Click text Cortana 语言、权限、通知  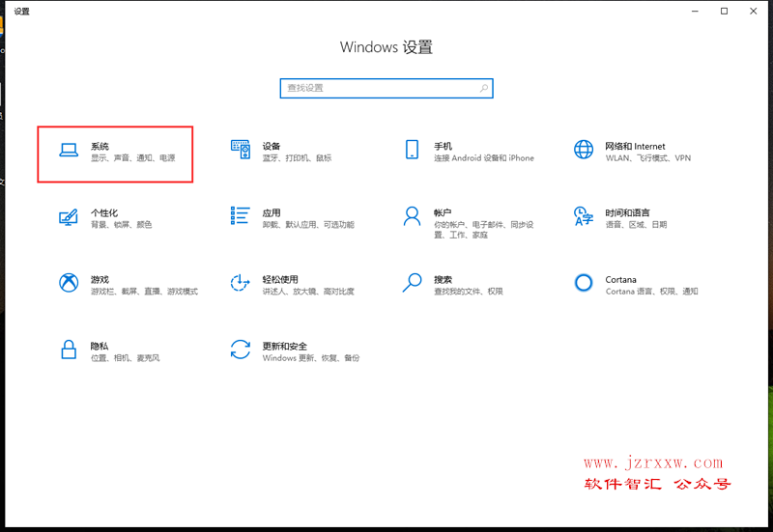click(x=651, y=292)
